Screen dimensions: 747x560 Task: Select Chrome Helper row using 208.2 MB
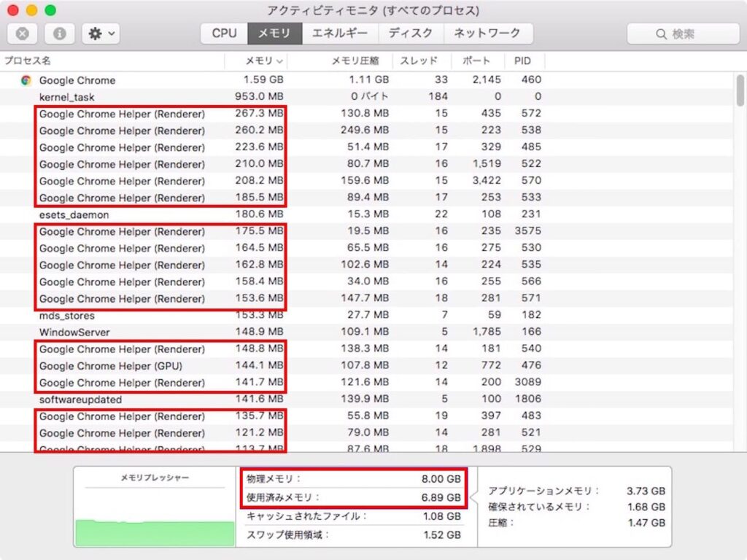coord(367,181)
